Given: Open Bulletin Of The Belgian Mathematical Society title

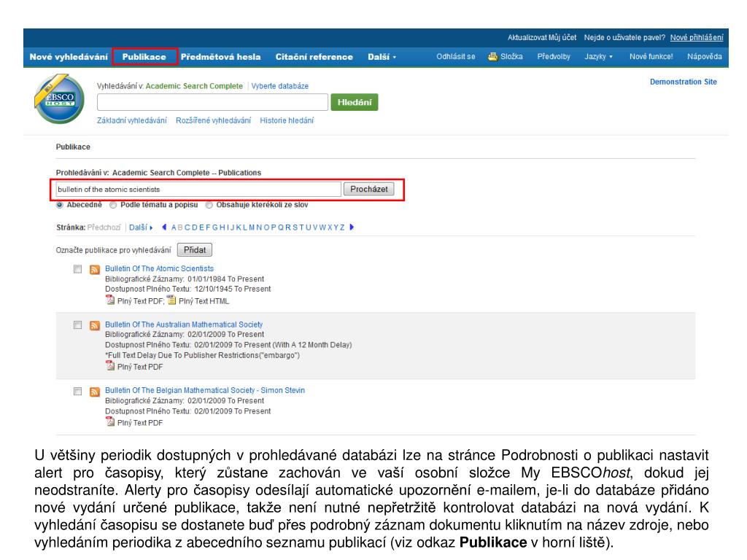Looking at the screenshot, I should point(205,391).
